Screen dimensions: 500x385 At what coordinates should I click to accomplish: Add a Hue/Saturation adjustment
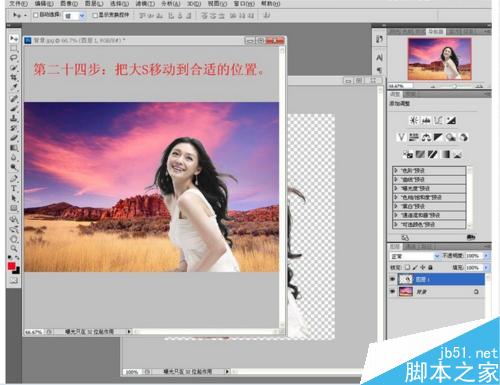(x=414, y=137)
